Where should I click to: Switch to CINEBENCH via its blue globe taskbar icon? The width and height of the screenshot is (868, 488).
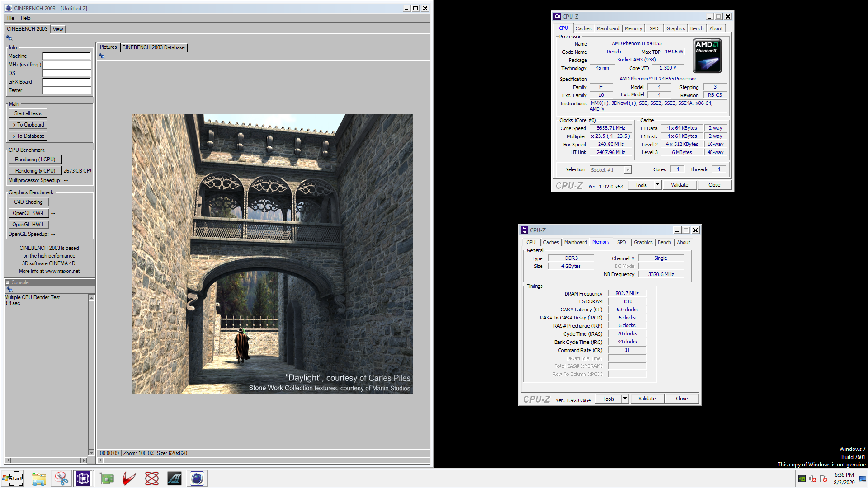pos(197,479)
